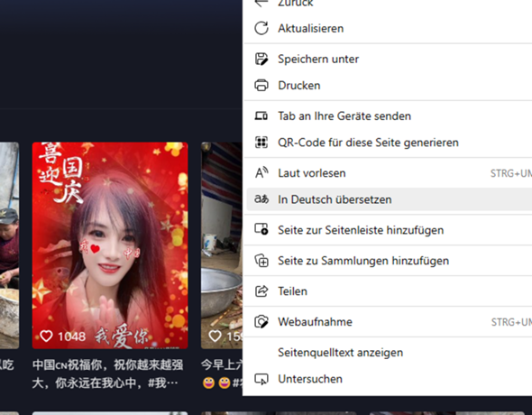Click the add-to-collections icon
532x415 pixels.
click(x=261, y=260)
